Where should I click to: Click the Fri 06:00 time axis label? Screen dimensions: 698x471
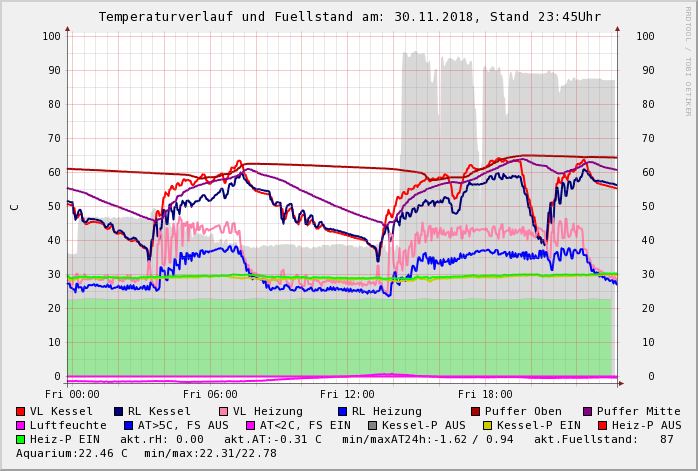click(x=210, y=394)
